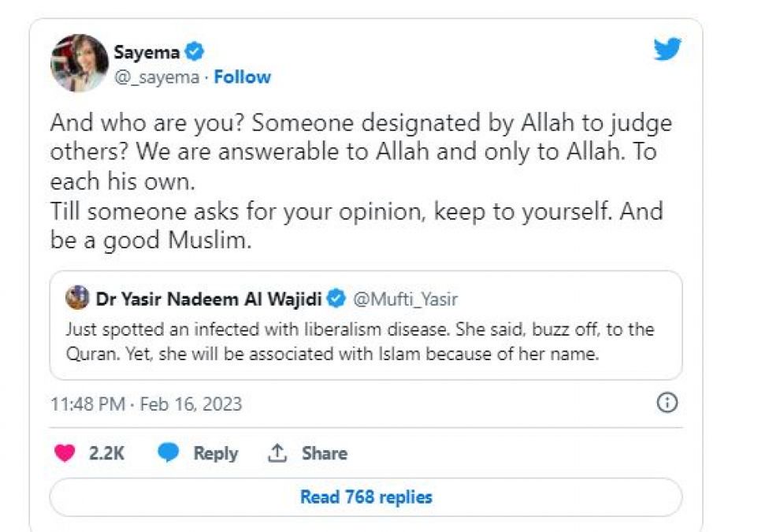
Task: Click the tweet info circle icon
Action: tap(667, 404)
